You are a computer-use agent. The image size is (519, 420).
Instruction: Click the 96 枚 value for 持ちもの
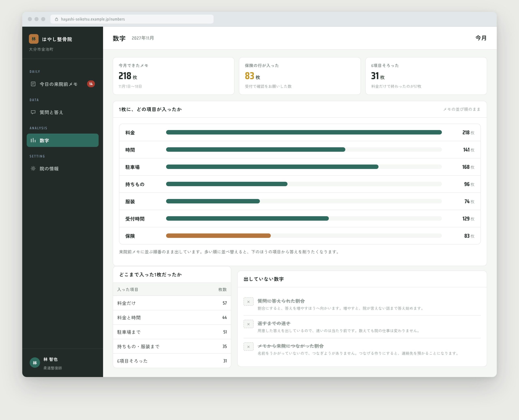tap(469, 184)
